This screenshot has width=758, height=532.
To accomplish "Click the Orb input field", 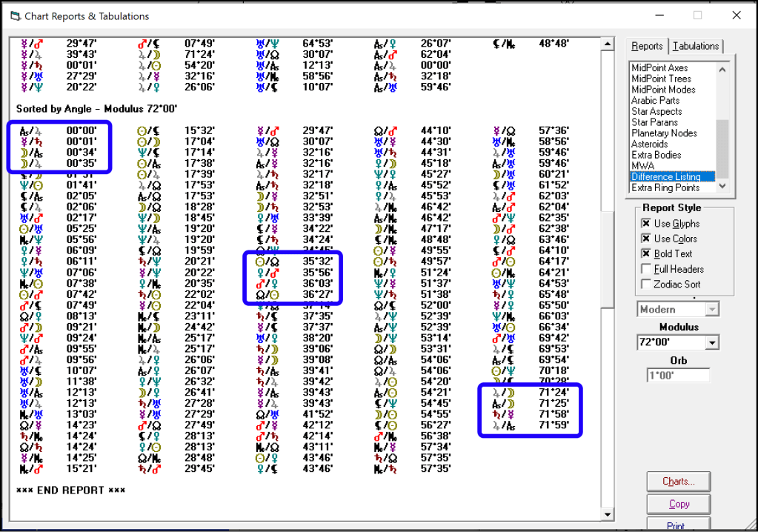I will tap(678, 376).
